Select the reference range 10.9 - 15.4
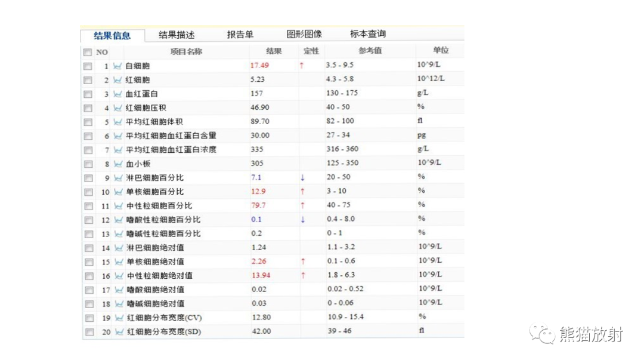 pos(345,316)
